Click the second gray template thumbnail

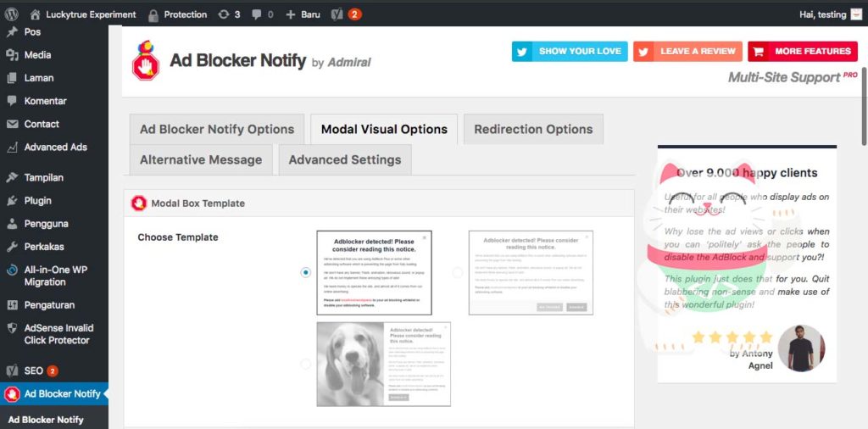(531, 273)
